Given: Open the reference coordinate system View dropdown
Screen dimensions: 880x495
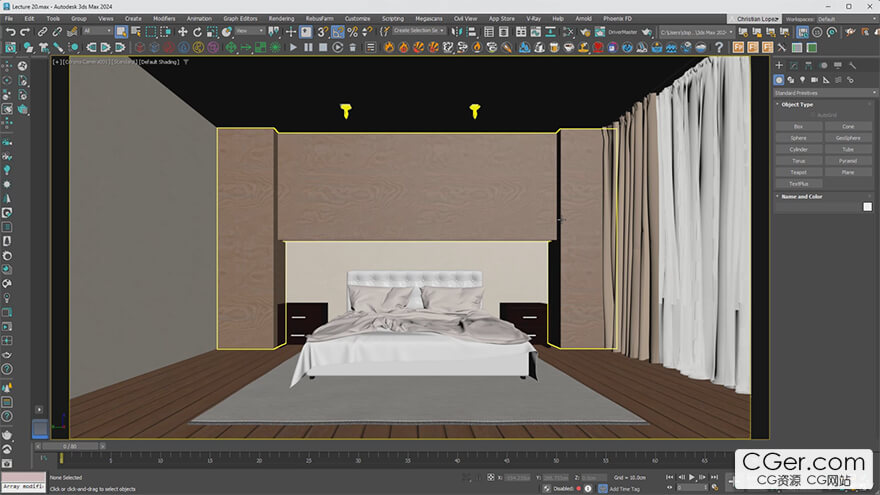Looking at the screenshot, I should [x=250, y=31].
